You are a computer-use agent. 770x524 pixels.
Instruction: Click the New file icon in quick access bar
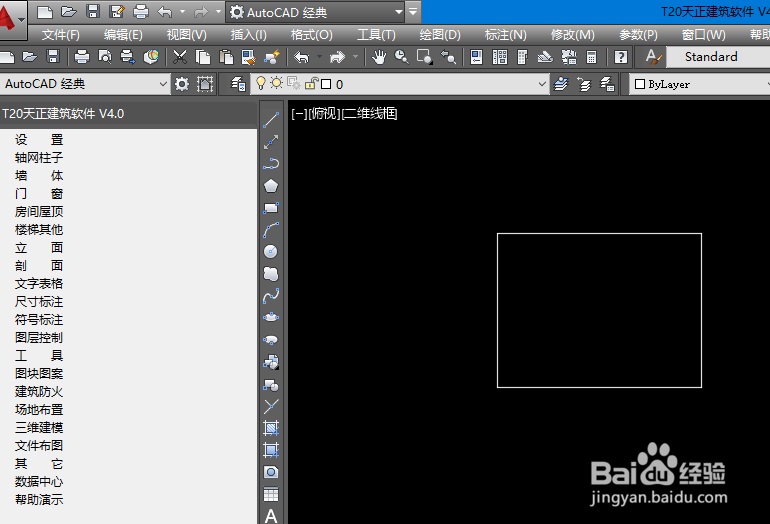click(45, 12)
